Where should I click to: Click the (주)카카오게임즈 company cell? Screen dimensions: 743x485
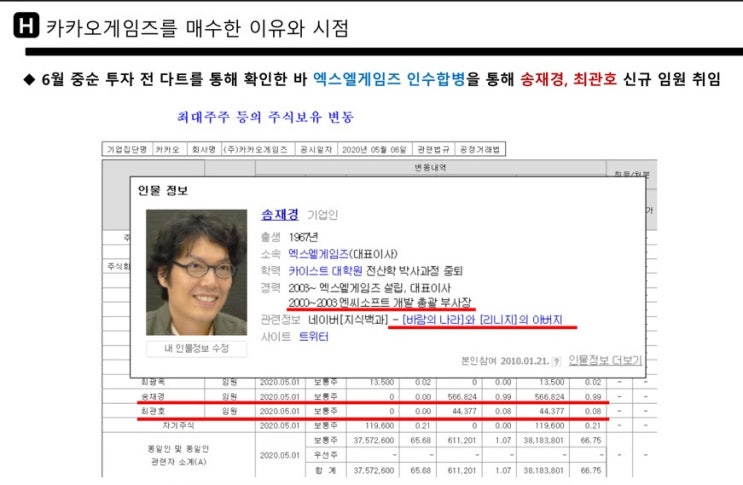pos(257,149)
